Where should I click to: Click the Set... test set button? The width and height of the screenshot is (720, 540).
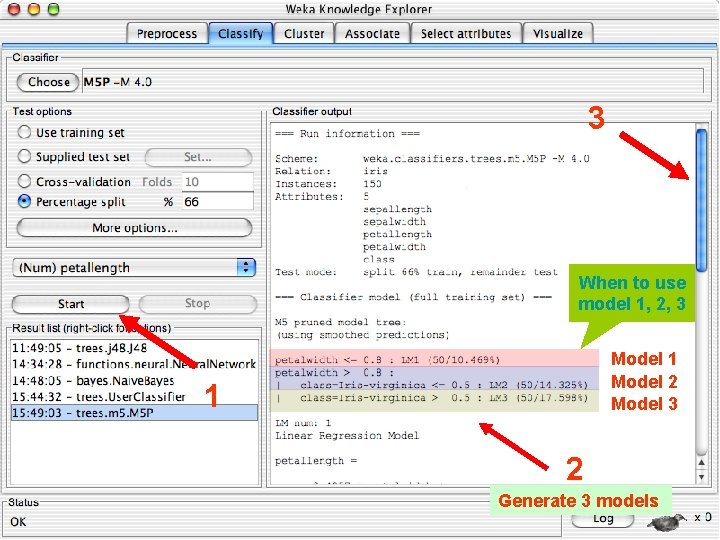(x=198, y=158)
